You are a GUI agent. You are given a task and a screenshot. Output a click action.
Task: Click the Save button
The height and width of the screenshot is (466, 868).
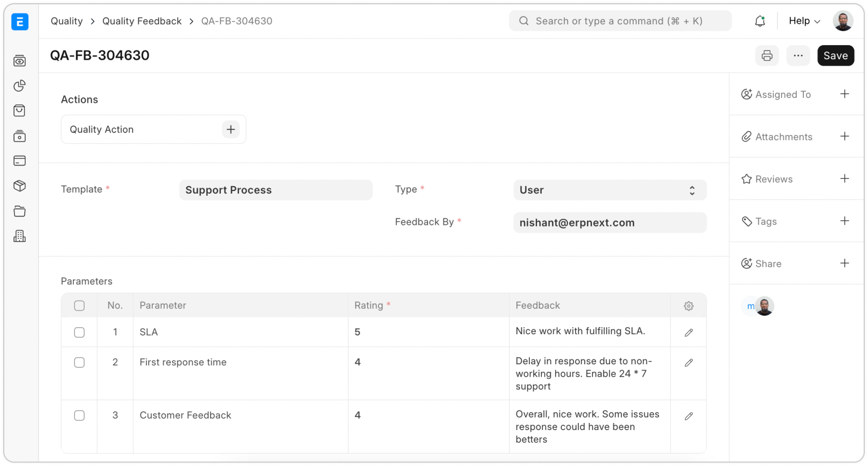coord(835,55)
